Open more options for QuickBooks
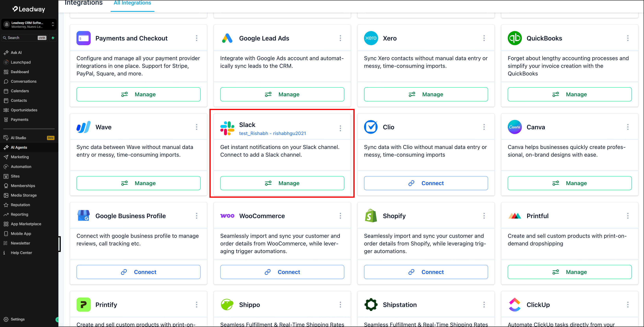 [x=628, y=38]
